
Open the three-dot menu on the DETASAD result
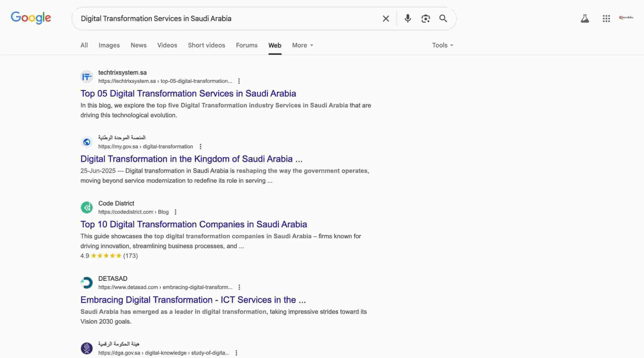[x=239, y=287]
